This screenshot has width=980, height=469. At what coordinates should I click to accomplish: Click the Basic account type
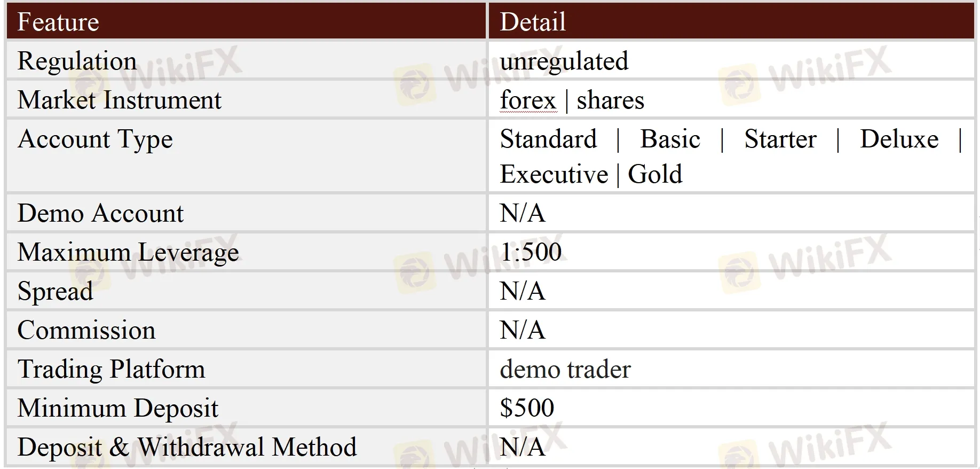pyautogui.click(x=670, y=139)
